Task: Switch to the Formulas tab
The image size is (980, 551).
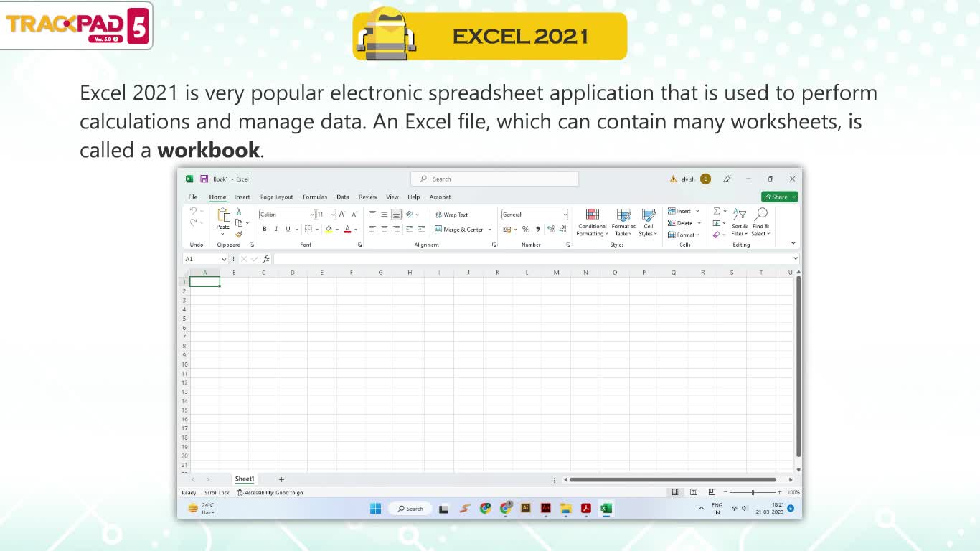Action: click(315, 197)
